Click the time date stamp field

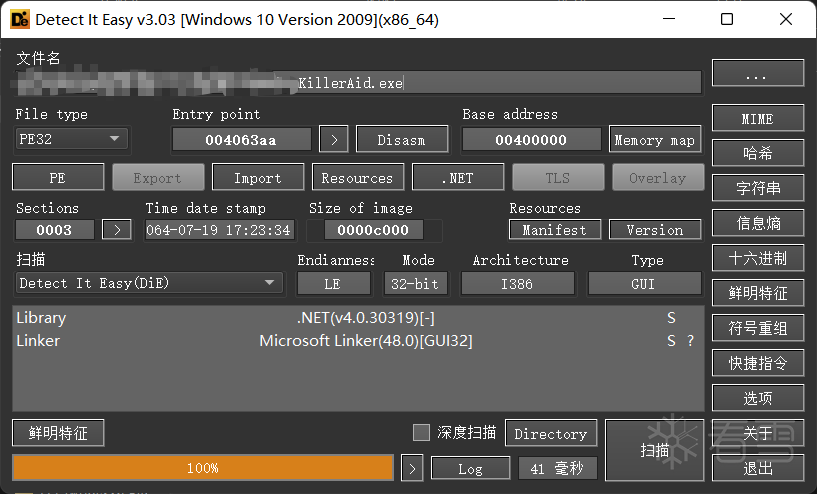point(219,230)
